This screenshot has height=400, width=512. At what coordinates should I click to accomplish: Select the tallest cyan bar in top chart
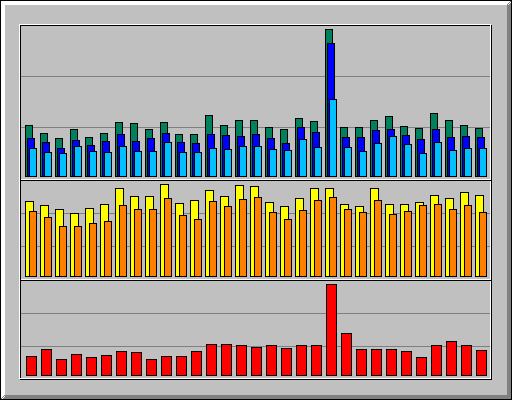pyautogui.click(x=333, y=138)
